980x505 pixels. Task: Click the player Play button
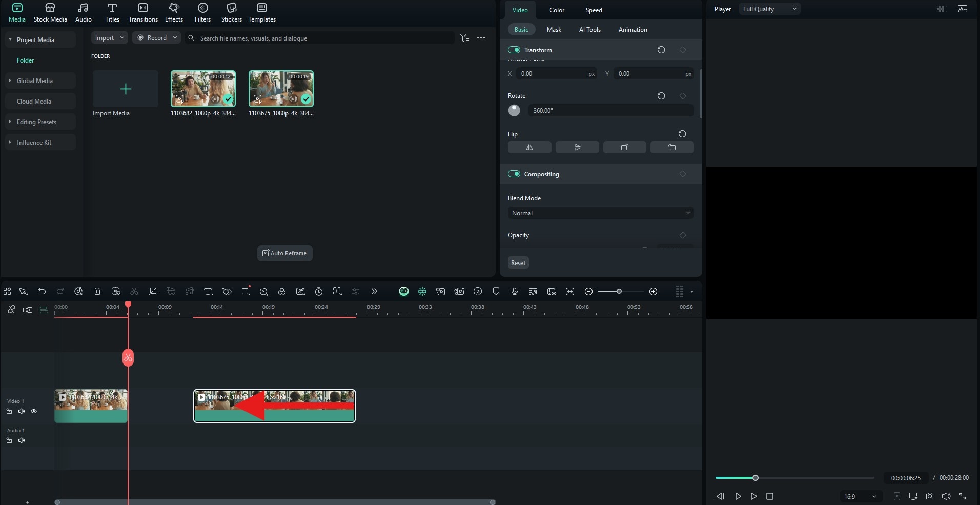pos(753,496)
